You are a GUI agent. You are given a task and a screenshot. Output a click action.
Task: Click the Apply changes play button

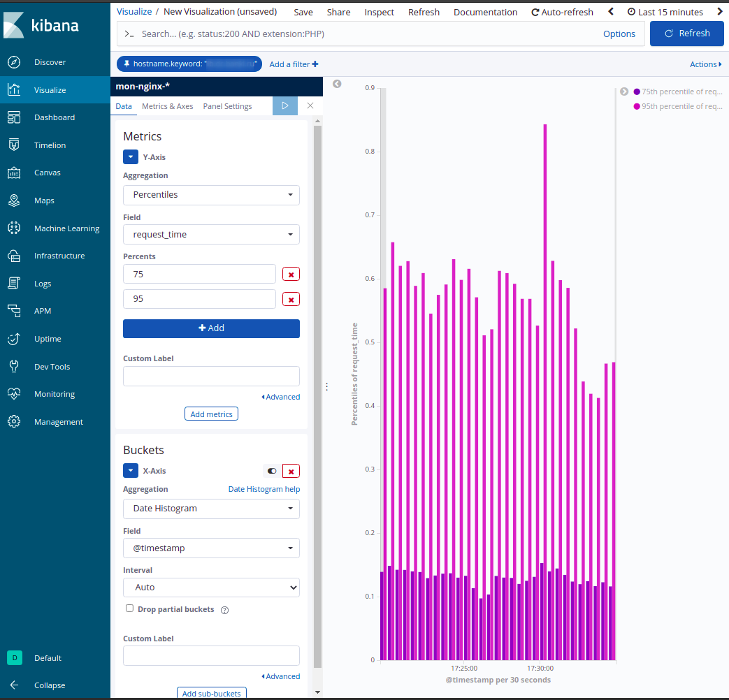click(284, 105)
